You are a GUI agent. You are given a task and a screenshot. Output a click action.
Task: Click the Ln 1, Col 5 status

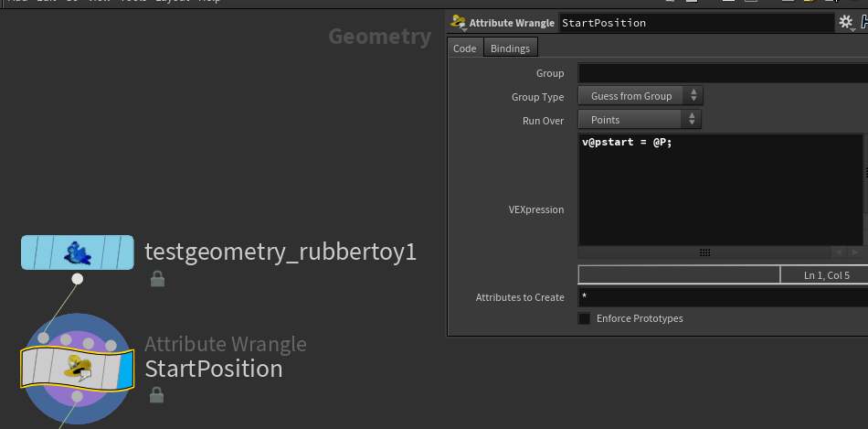click(x=827, y=275)
